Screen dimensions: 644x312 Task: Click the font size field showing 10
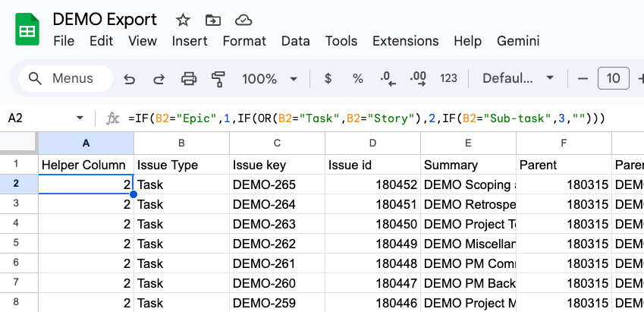(x=613, y=78)
